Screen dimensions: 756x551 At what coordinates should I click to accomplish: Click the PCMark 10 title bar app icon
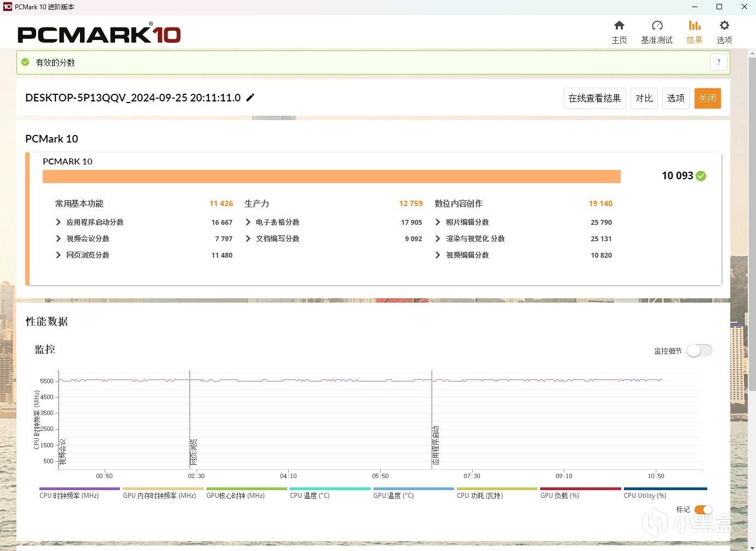point(8,7)
